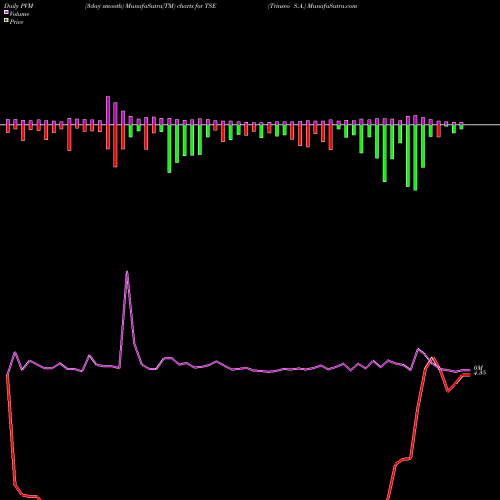The height and width of the screenshot is (500, 500).
Task: Click the tallest purple volume bar
Action: pyautogui.click(x=108, y=110)
